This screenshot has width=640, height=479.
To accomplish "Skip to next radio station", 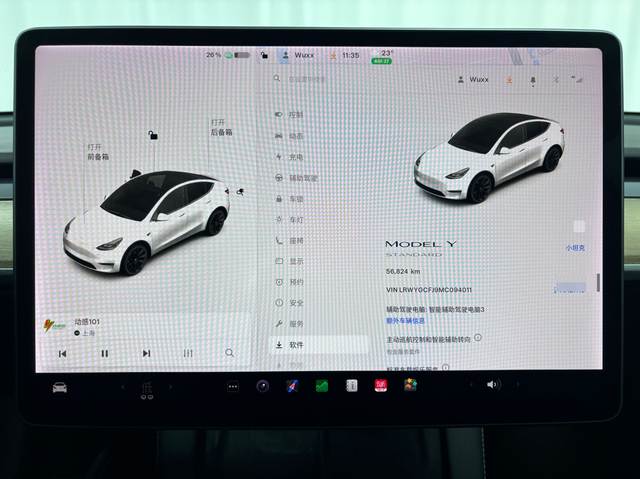I will click(x=147, y=353).
